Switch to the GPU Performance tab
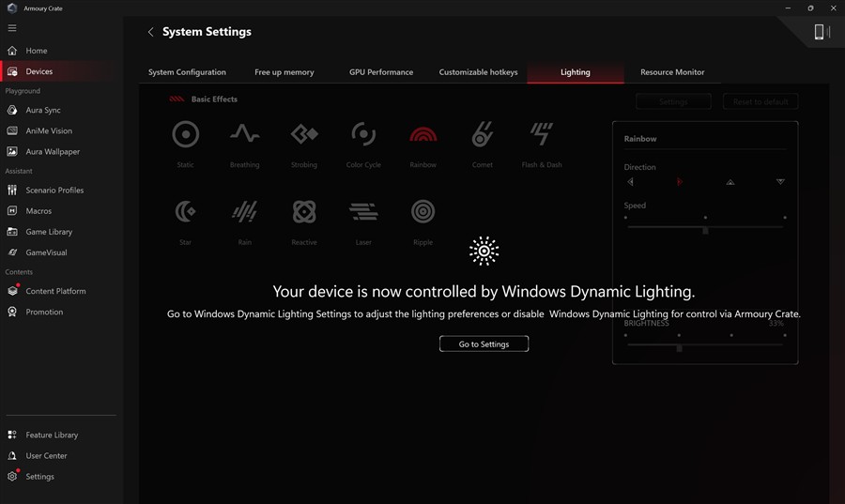The height and width of the screenshot is (504, 845). pos(381,72)
